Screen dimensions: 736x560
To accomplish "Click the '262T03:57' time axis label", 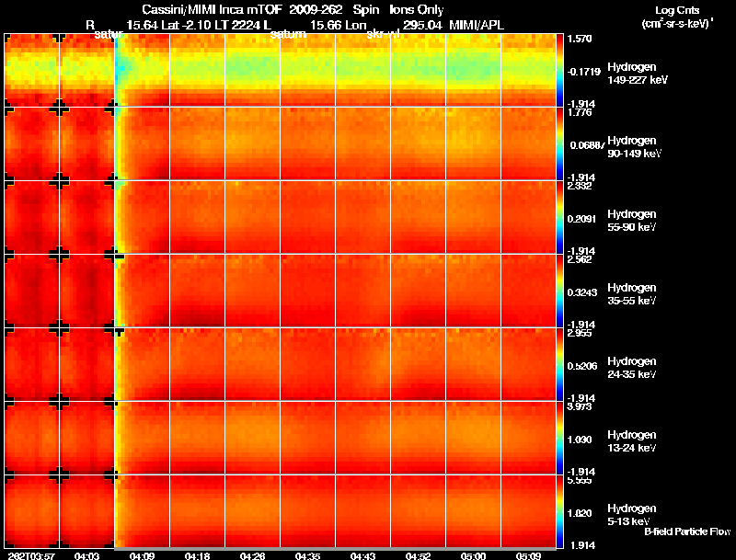I will tap(31, 555).
